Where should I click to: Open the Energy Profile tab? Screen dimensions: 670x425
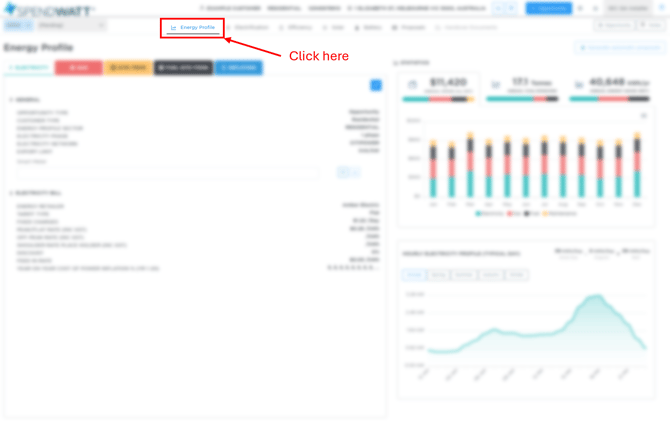coord(193,27)
